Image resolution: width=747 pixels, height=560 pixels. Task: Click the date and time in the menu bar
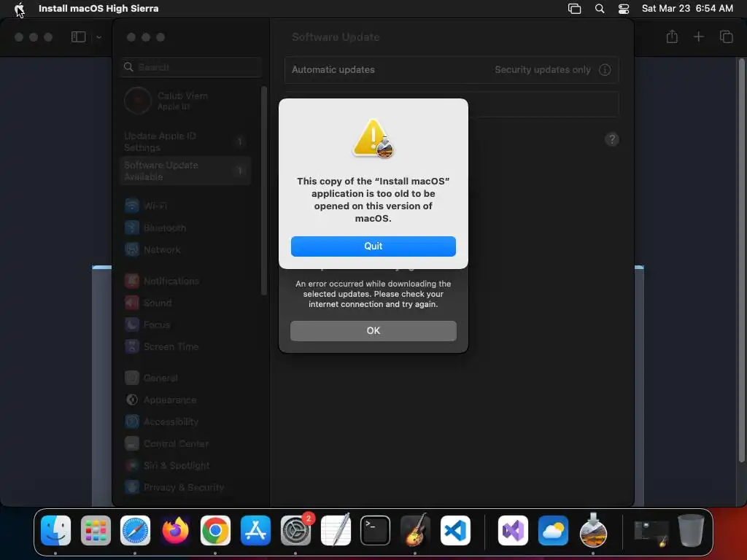point(687,9)
